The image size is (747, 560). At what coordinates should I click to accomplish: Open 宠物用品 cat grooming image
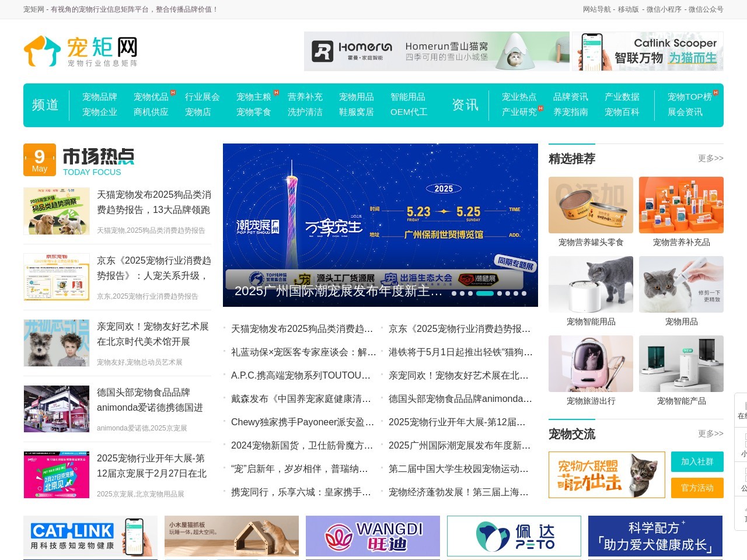click(x=681, y=284)
